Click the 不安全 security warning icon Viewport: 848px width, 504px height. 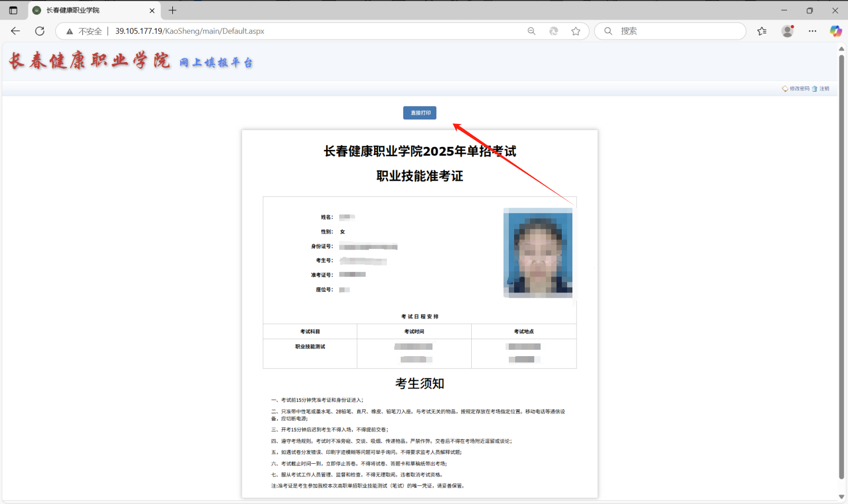pos(69,31)
